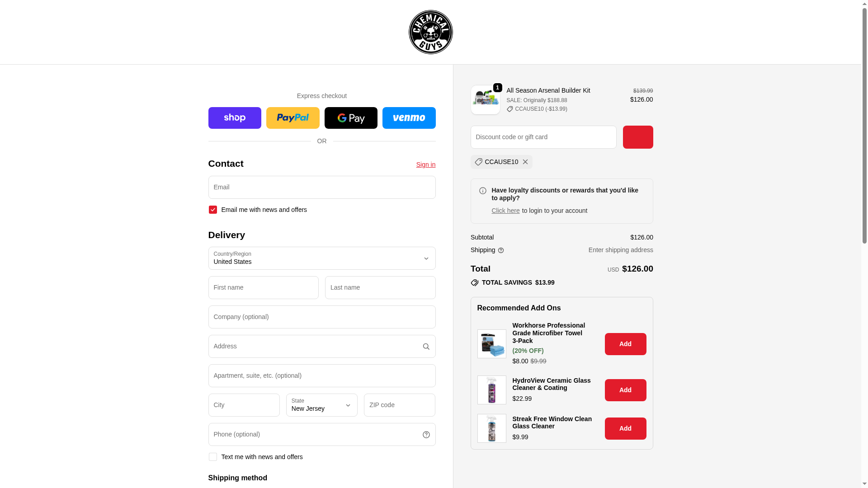Screen dimensions: 868x488
Task: Add HydroView Ceramic Glass Cleaner
Action: tap(625, 390)
